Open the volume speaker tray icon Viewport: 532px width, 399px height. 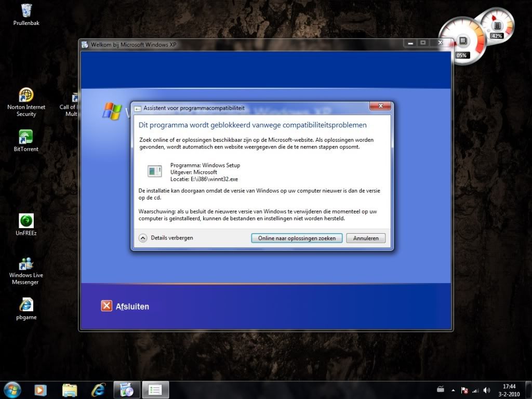tap(486, 391)
